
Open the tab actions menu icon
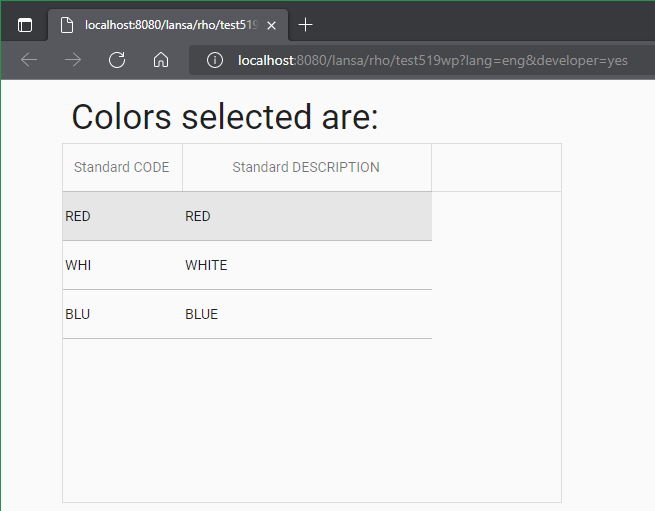pos(25,25)
